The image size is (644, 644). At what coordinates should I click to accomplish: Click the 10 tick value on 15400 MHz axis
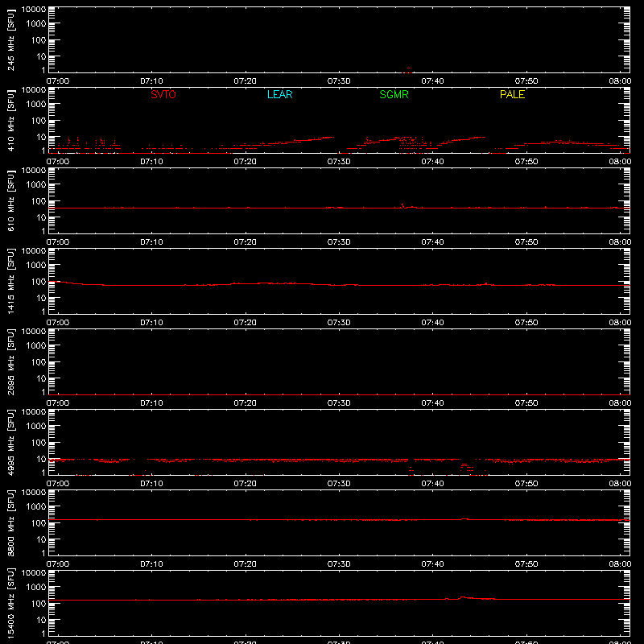click(x=41, y=620)
